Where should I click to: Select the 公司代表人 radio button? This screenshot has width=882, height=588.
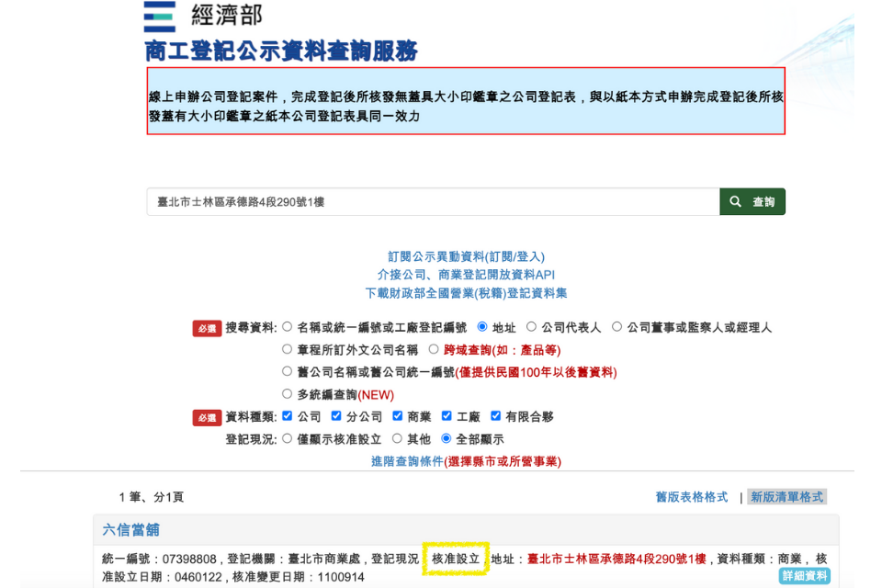click(531, 327)
